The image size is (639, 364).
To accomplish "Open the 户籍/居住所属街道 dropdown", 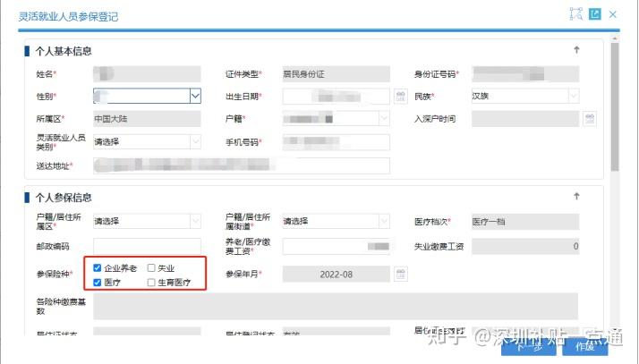I will 384,221.
